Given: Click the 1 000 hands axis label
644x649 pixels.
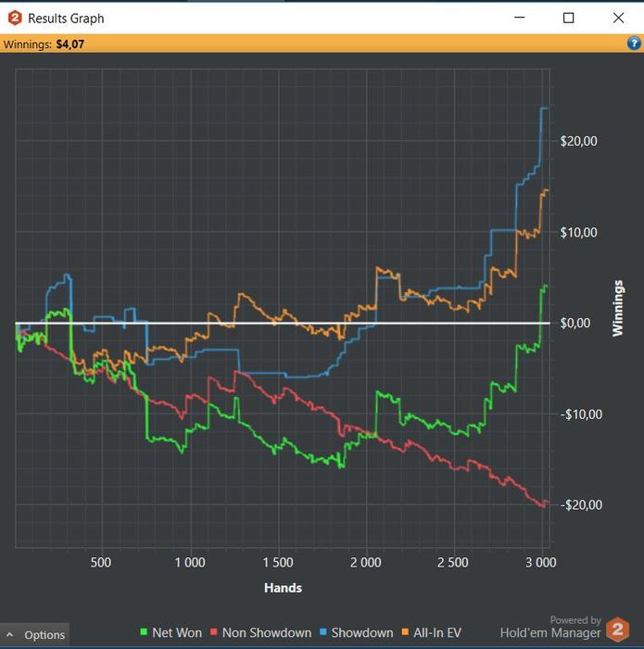Looking at the screenshot, I should click(190, 562).
